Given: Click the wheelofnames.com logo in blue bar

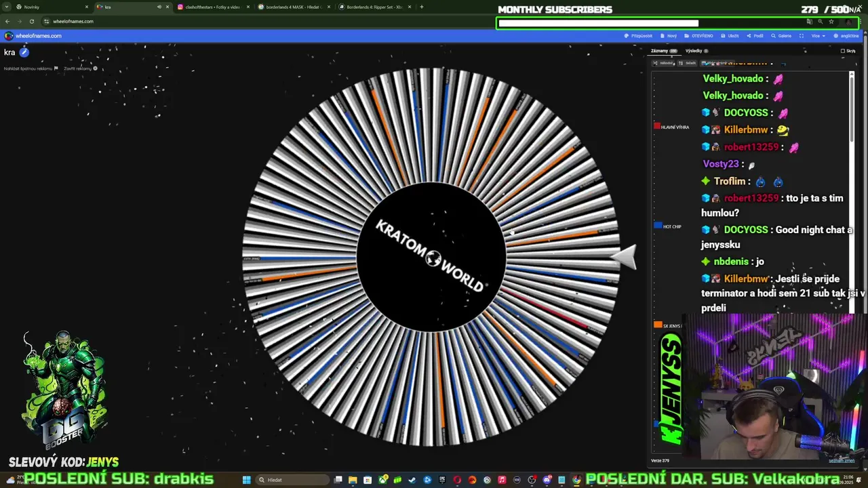Looking at the screenshot, I should [x=33, y=36].
